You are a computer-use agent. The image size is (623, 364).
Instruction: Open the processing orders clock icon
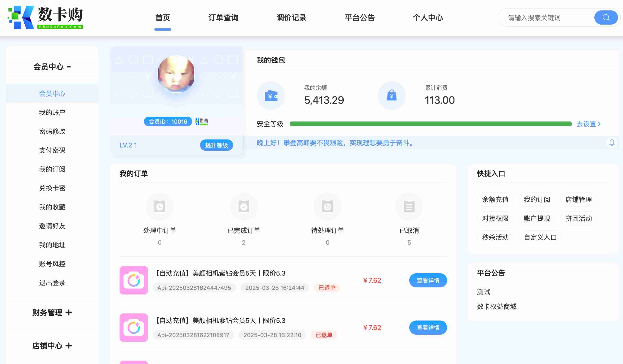[160, 206]
